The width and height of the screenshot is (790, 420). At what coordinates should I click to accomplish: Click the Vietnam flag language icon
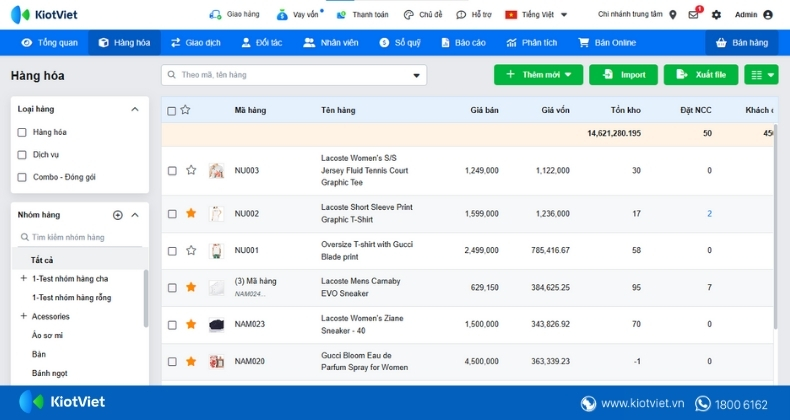(511, 15)
